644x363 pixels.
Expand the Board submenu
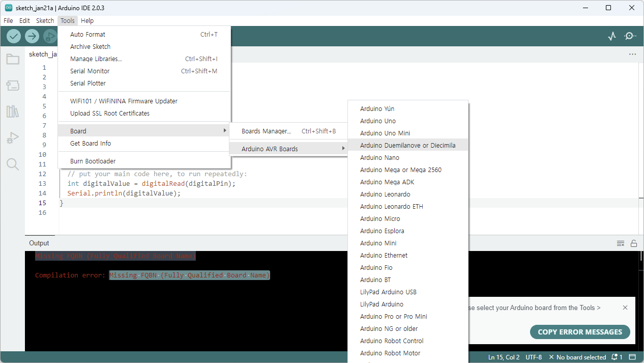144,131
